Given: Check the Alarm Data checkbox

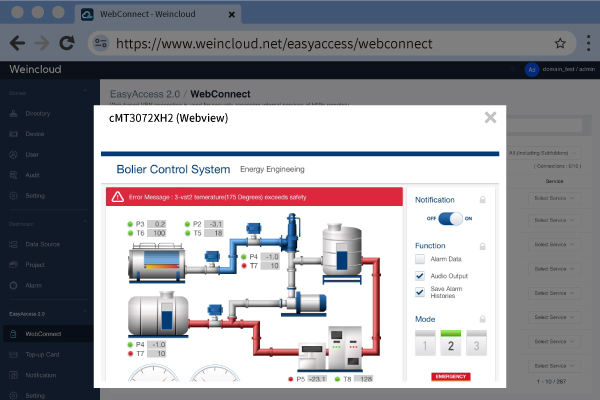Looking at the screenshot, I should pyautogui.click(x=420, y=259).
